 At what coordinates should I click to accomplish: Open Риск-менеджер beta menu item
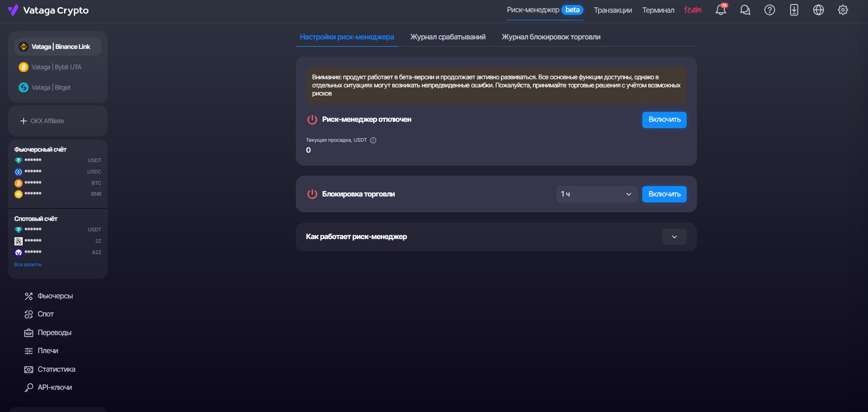click(545, 10)
